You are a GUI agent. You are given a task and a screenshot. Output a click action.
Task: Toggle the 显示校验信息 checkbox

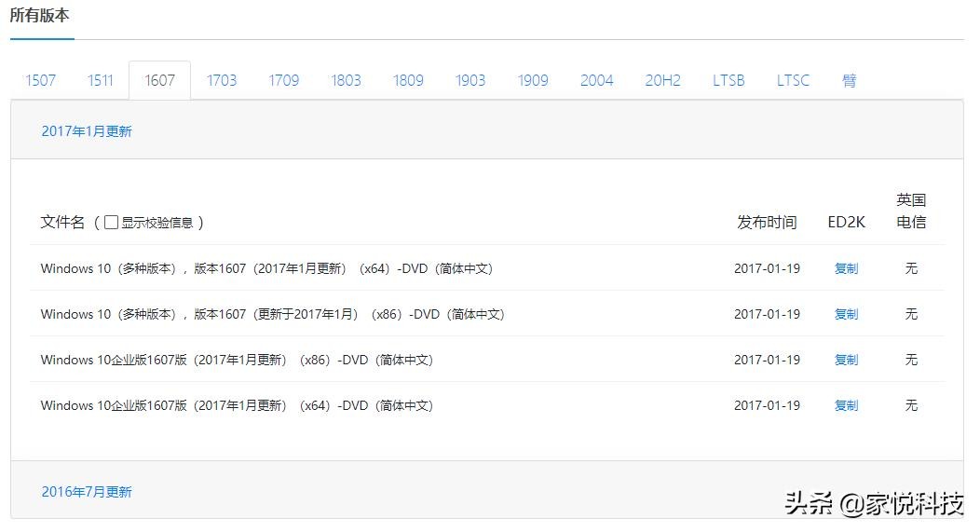pos(112,223)
